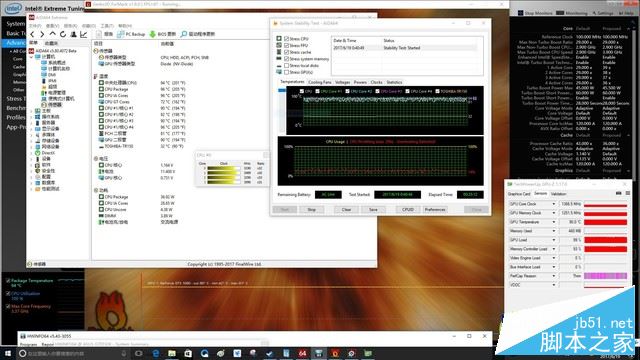
Task: Collapse the computer node in AIDA64 tree
Action: click(32, 57)
